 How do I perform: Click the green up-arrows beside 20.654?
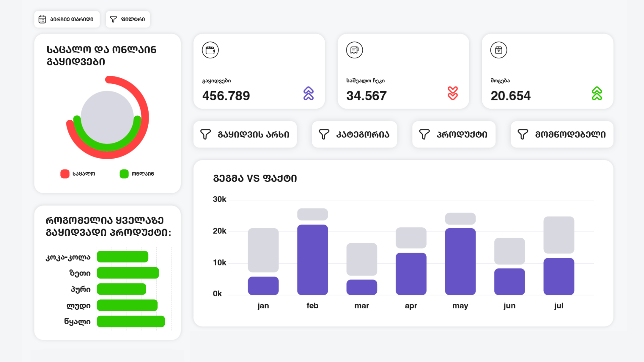click(x=597, y=94)
